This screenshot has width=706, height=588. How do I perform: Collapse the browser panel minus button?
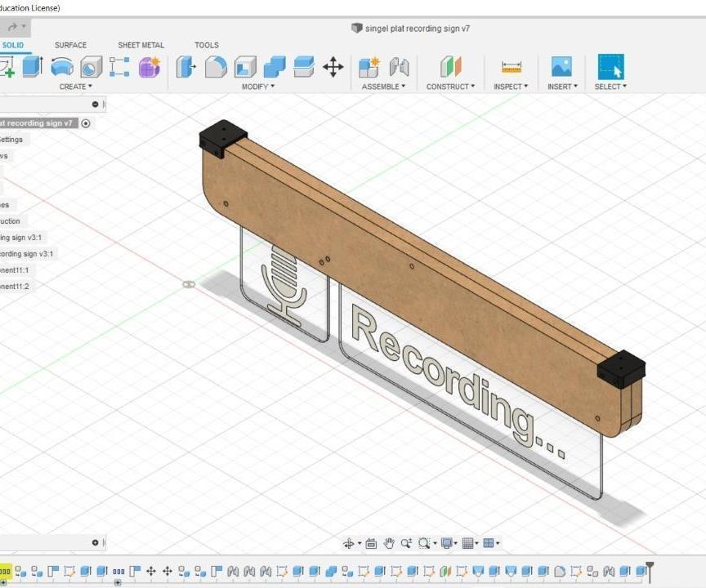(95, 105)
